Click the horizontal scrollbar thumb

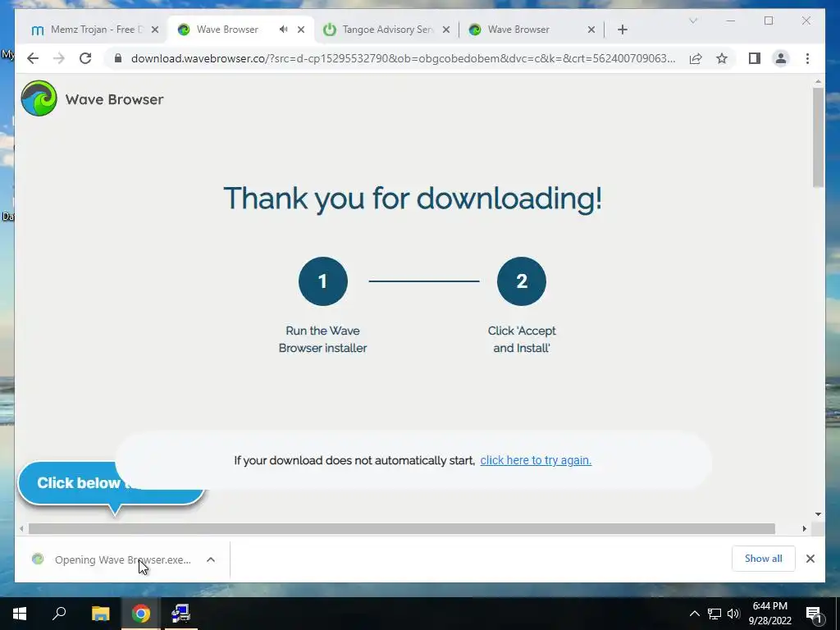click(x=402, y=529)
